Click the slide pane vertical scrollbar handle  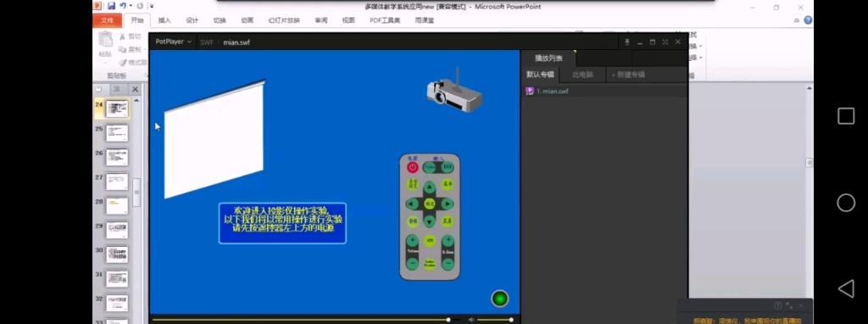pyautogui.click(x=136, y=193)
